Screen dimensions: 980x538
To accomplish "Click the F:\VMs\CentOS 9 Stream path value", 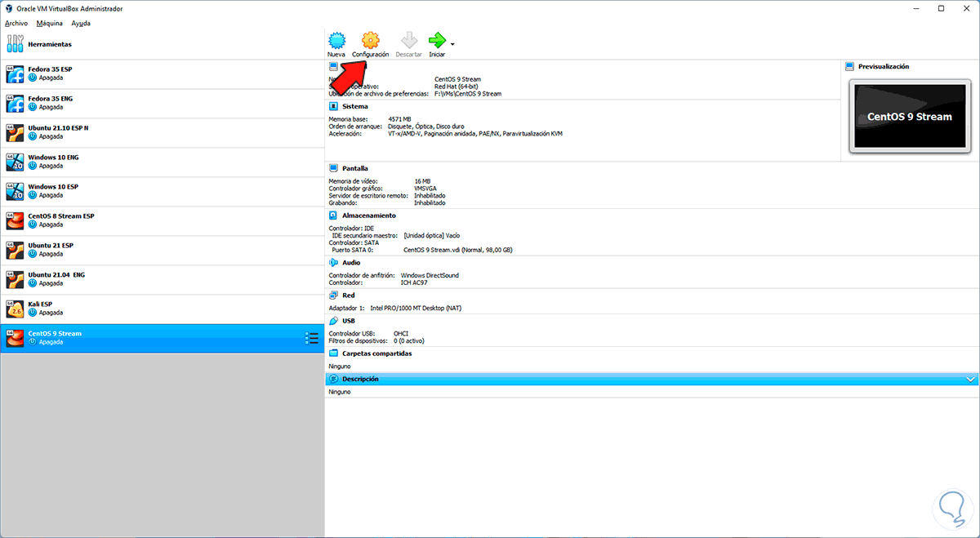I will pyautogui.click(x=468, y=94).
